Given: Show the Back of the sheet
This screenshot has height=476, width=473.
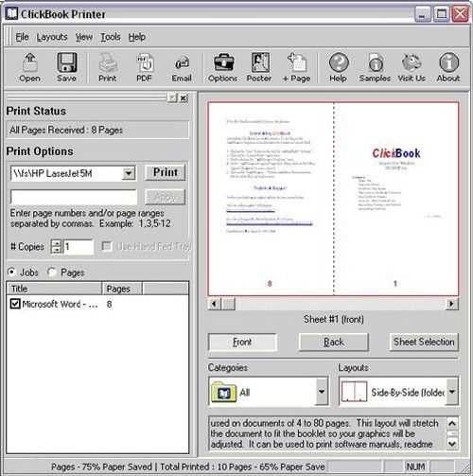Looking at the screenshot, I should [x=334, y=342].
